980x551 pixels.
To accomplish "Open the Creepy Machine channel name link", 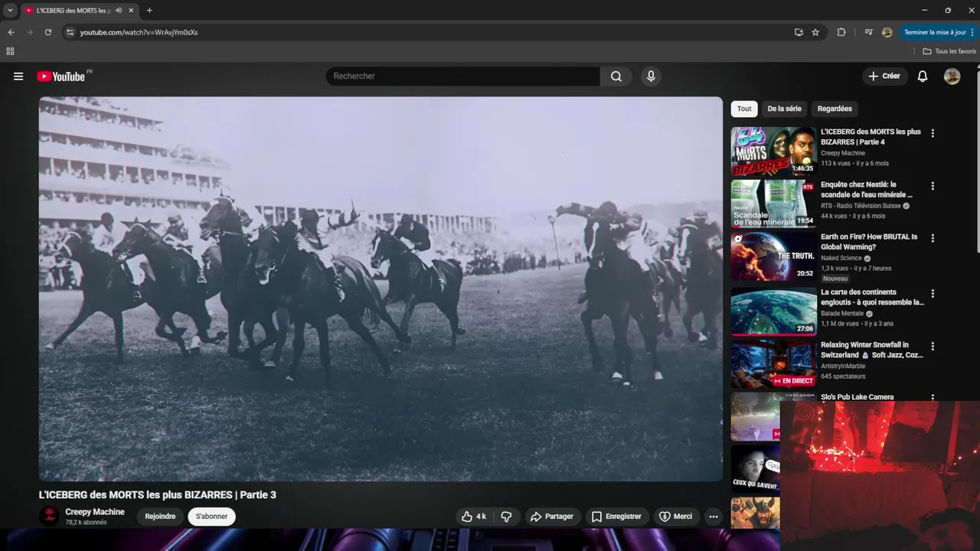I will pos(95,512).
